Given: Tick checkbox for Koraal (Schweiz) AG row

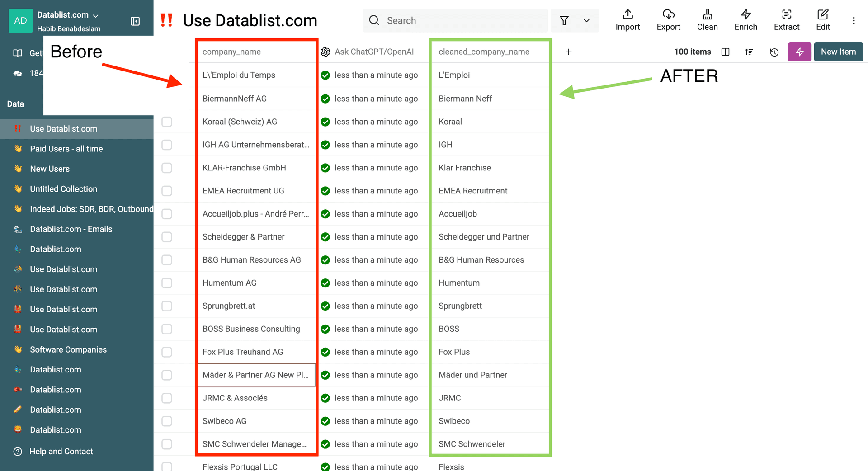Looking at the screenshot, I should pos(167,122).
